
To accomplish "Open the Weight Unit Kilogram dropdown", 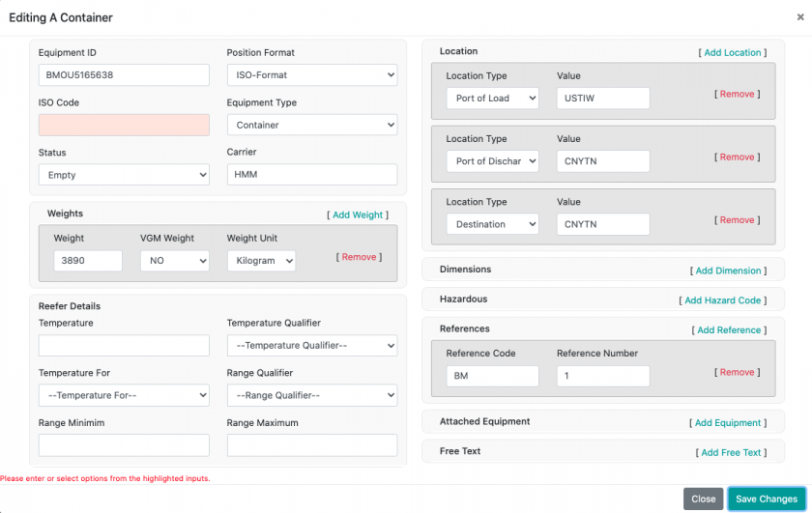I will 261,261.
